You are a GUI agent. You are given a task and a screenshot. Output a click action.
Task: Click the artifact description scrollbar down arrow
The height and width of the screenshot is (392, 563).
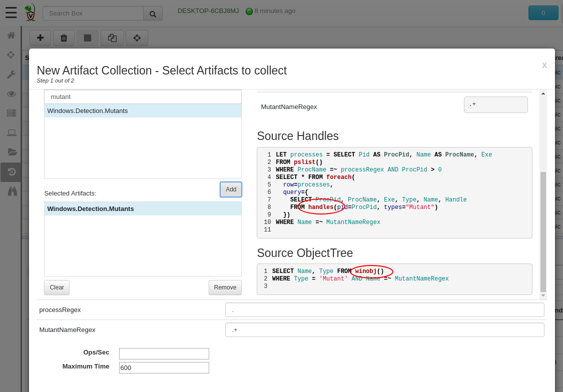543,295
